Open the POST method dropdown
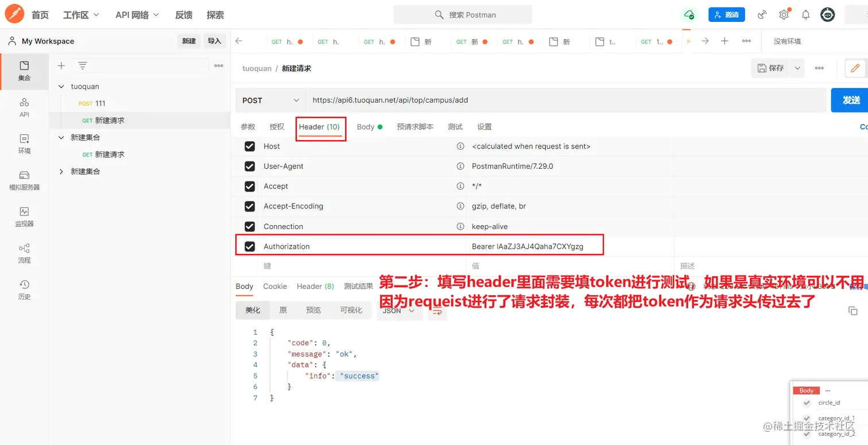This screenshot has width=868, height=445. click(x=270, y=100)
